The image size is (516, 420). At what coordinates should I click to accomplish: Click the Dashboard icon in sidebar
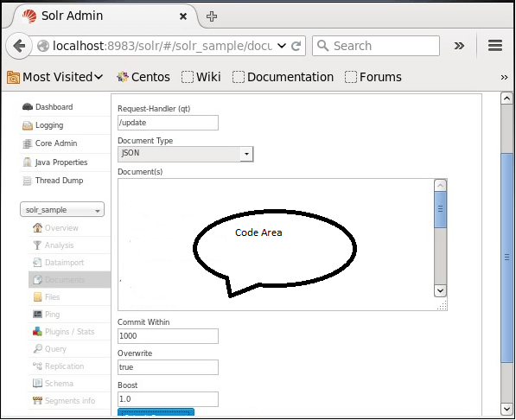28,107
